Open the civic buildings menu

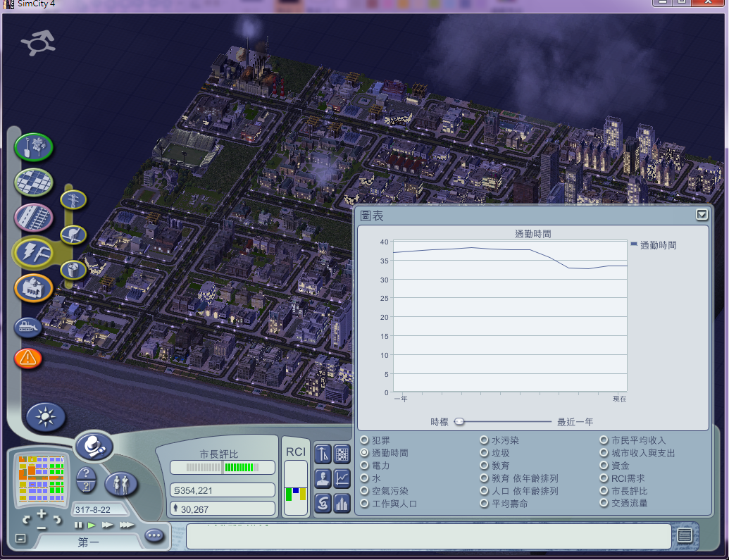coord(34,288)
